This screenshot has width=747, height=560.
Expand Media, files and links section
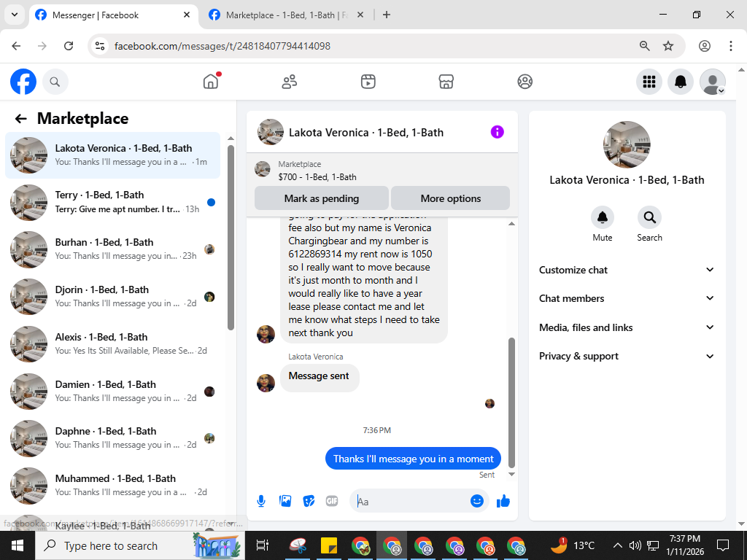coord(626,327)
